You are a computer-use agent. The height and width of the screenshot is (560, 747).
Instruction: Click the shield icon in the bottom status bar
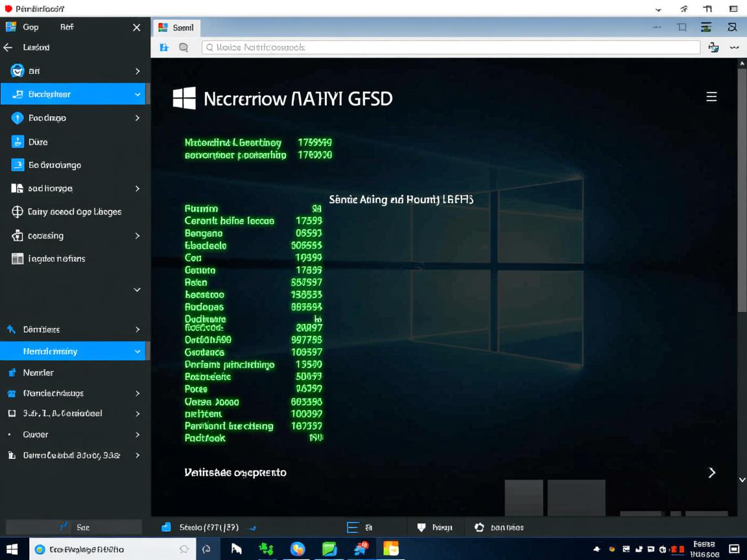pyautogui.click(x=421, y=528)
